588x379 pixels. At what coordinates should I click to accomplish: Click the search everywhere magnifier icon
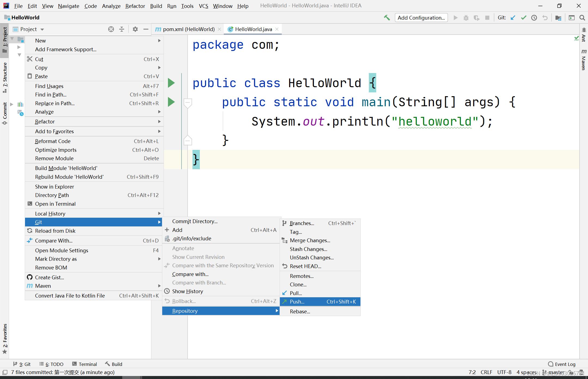(x=582, y=18)
